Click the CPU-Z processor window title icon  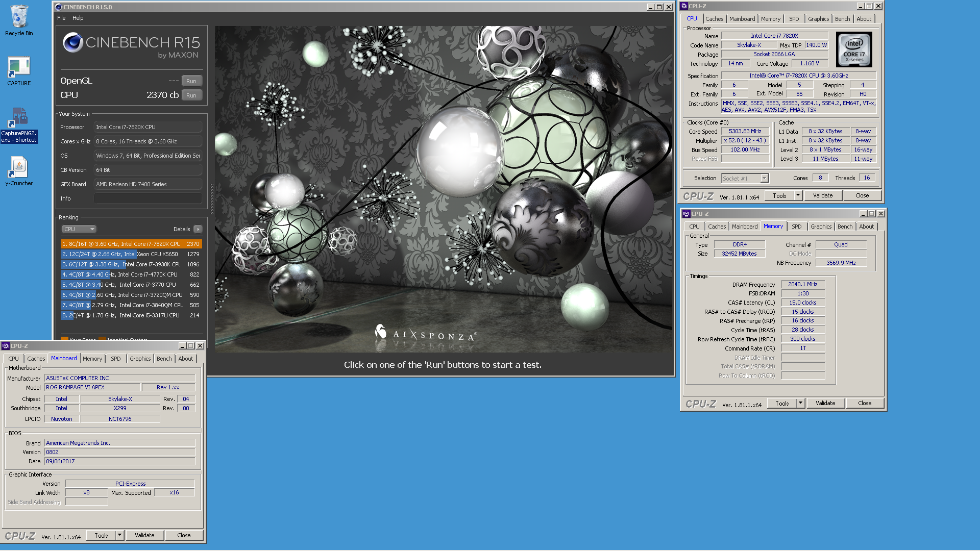[x=684, y=6]
